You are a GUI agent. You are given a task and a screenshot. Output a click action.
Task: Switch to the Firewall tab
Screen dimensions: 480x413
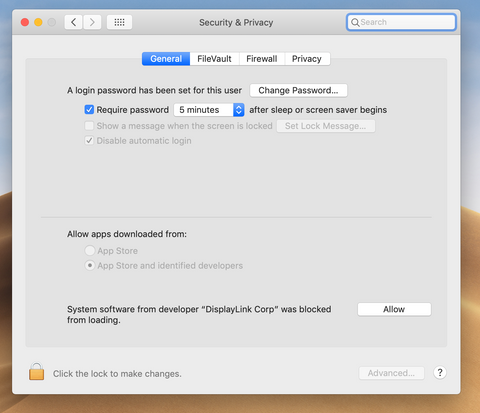point(262,59)
